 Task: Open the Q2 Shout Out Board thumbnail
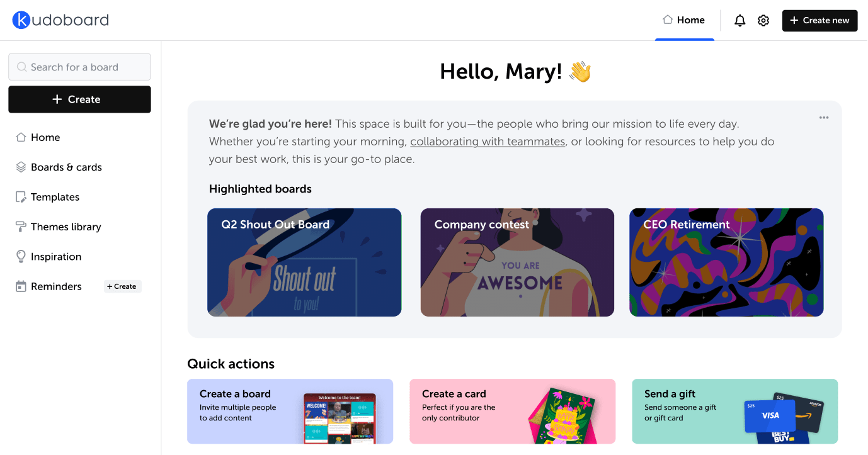(x=304, y=262)
